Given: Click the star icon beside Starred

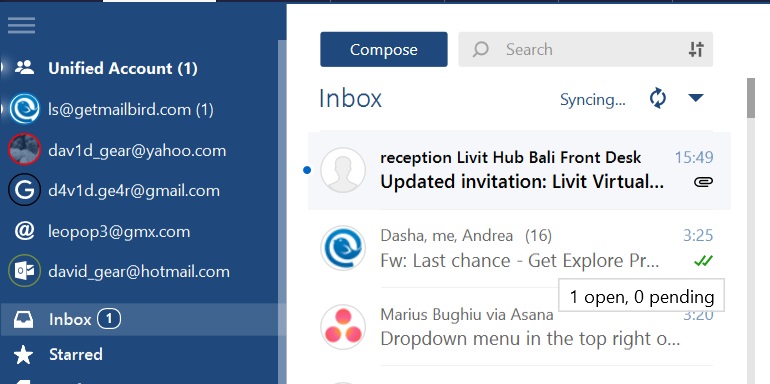Looking at the screenshot, I should (24, 355).
